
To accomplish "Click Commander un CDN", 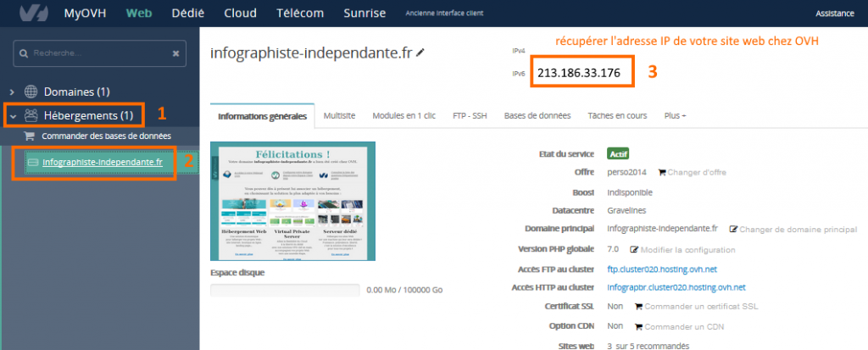I will click(684, 326).
